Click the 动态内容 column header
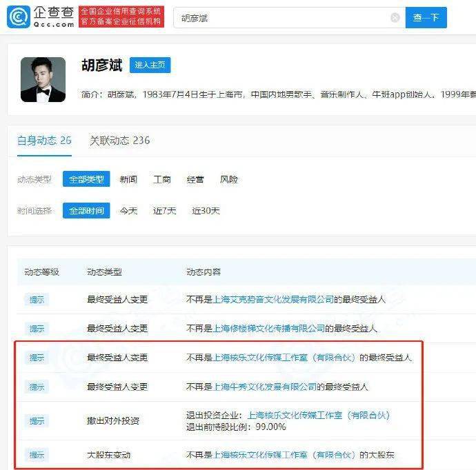 (204, 272)
